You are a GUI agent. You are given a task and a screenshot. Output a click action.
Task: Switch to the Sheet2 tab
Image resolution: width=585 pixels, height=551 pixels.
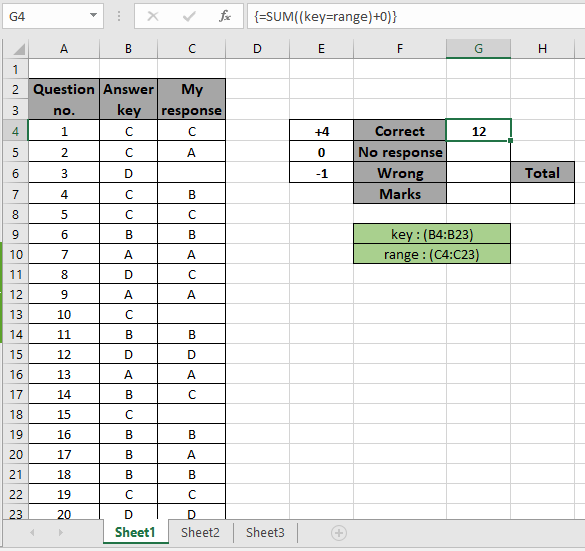(200, 532)
